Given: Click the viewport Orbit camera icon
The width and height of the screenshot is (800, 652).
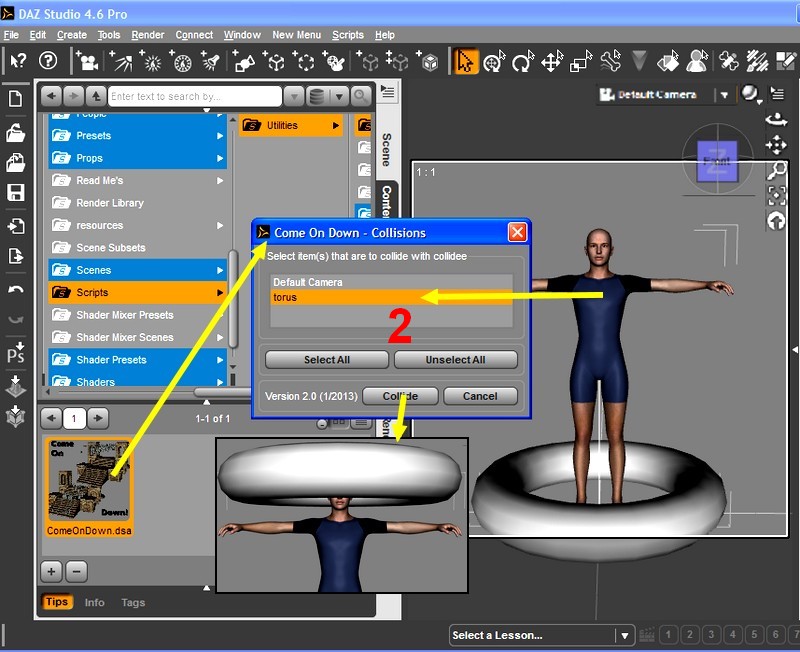Looking at the screenshot, I should tap(776, 120).
